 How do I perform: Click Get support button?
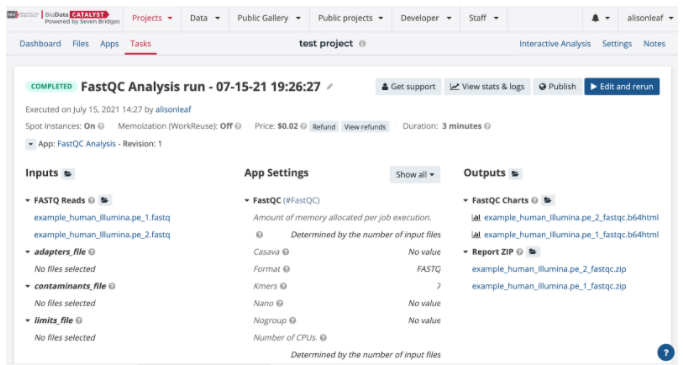(408, 87)
